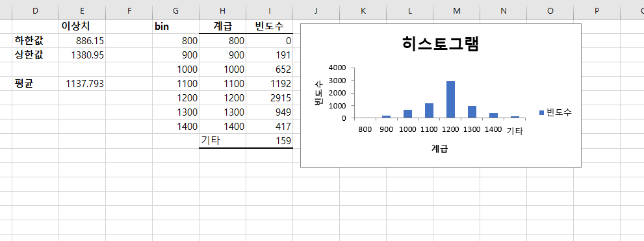Select column N header
The width and height of the screenshot is (644, 241).
coord(504,11)
